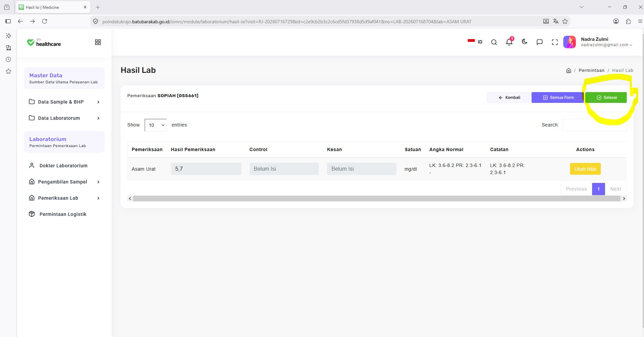Image resolution: width=644 pixels, height=337 pixels.
Task: Click Hasil Pemeriksaan value 5,7 field
Action: (x=206, y=169)
